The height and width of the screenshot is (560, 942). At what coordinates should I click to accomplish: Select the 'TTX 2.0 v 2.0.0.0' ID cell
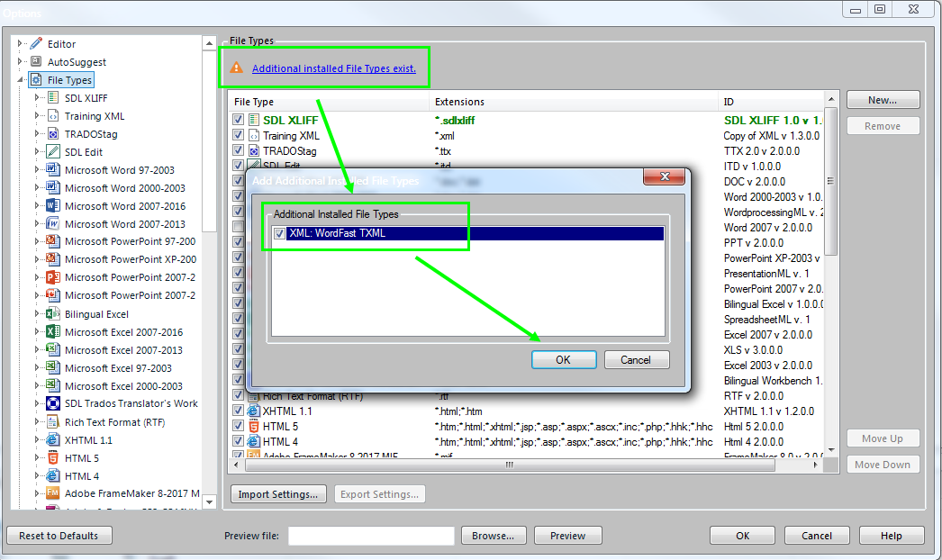pos(762,151)
